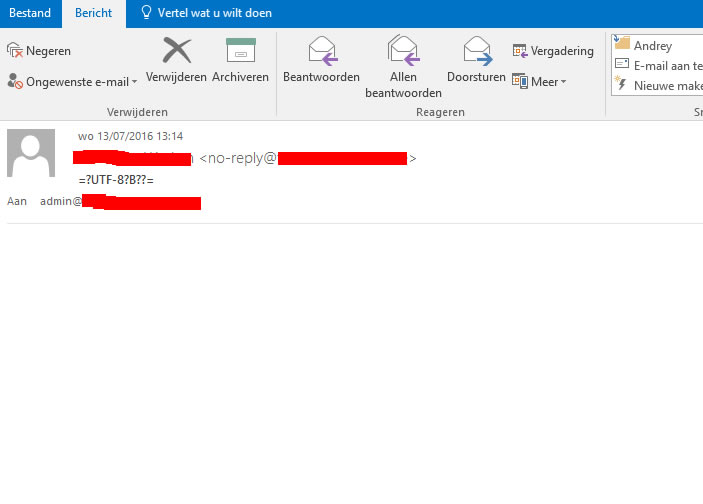Switch to the Bericht ribbon tab
The height and width of the screenshot is (504, 703).
click(94, 13)
